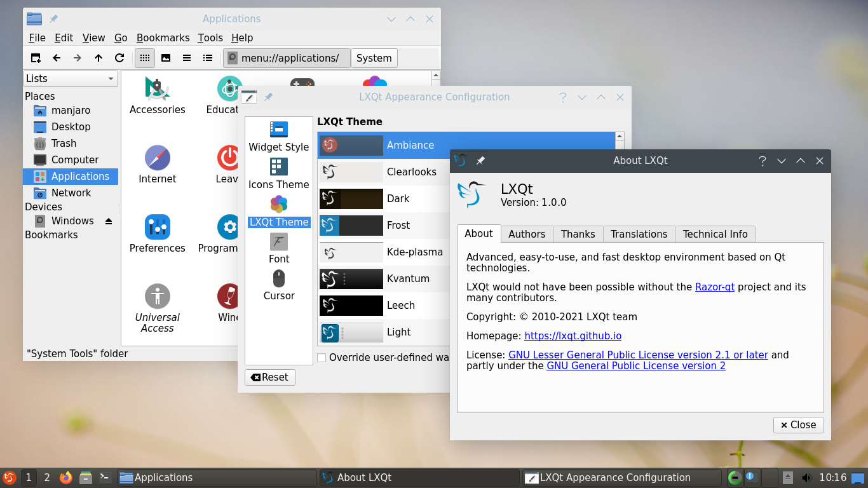
Task: Click the show desktop icon in panel
Action: click(x=858, y=478)
